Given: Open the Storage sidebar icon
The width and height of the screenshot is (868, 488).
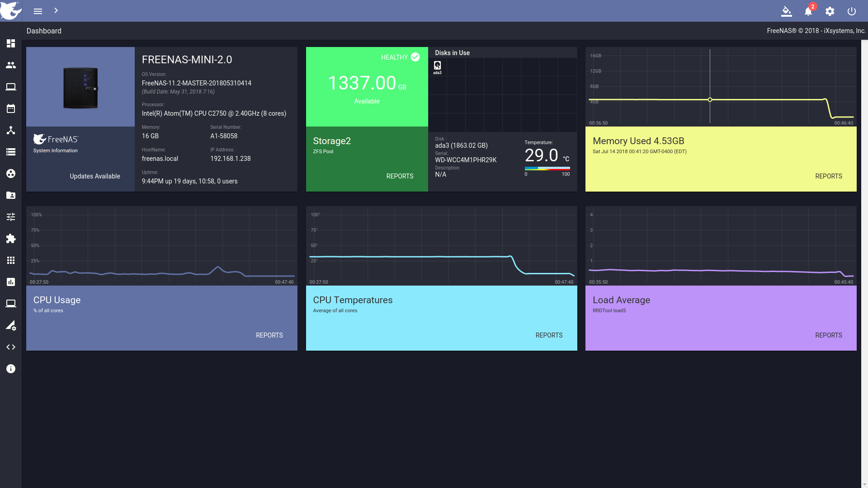Looking at the screenshot, I should [11, 152].
